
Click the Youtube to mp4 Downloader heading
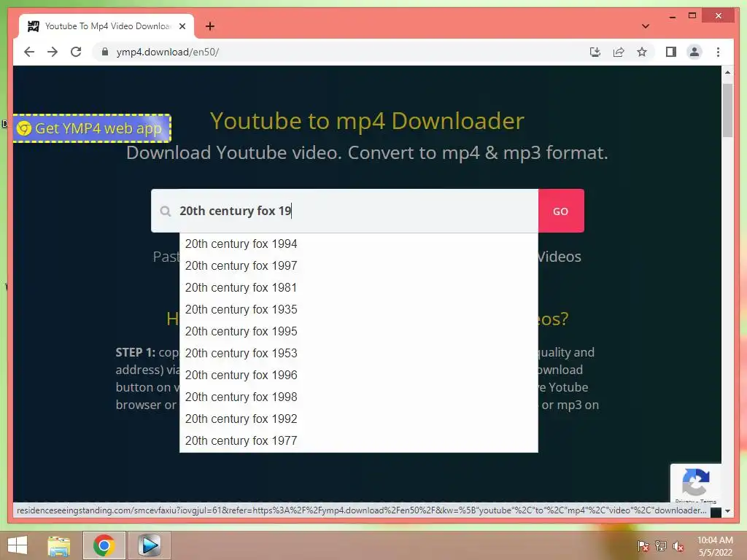coord(367,121)
